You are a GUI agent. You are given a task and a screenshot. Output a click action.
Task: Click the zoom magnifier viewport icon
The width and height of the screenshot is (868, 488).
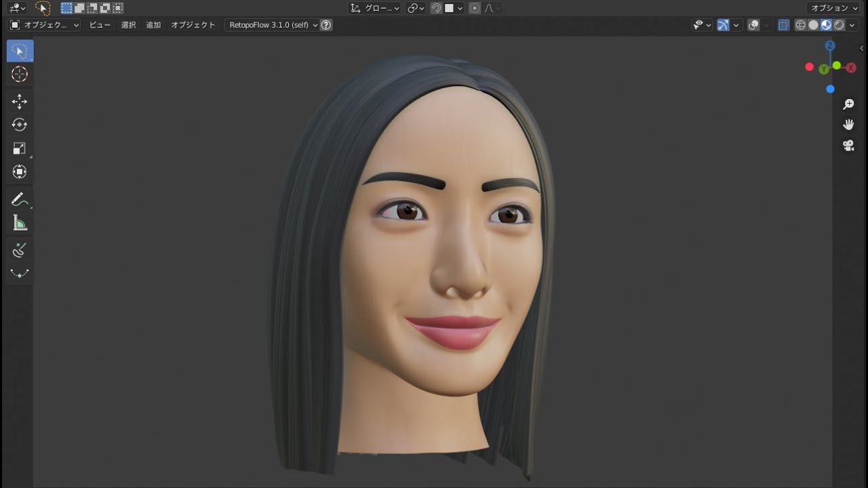click(x=848, y=104)
